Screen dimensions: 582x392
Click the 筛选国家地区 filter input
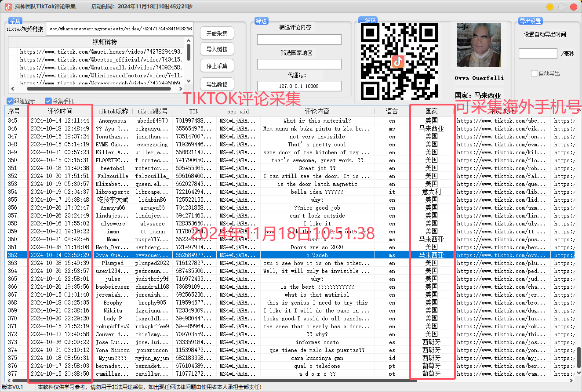click(299, 64)
